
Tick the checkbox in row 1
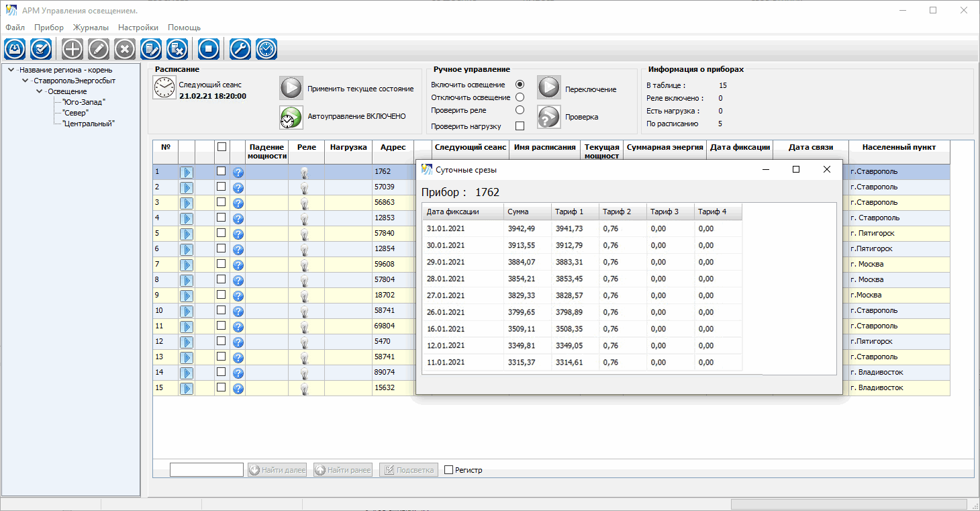(x=221, y=171)
